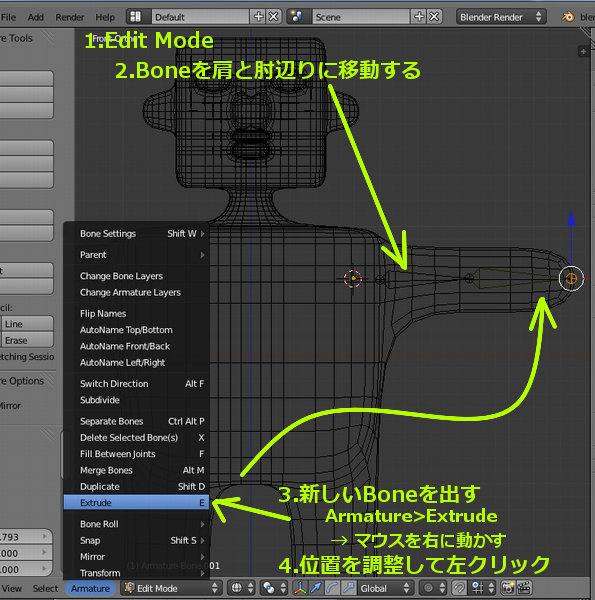Open viewport shading selector globe icon
Screen dimensions: 595x600
(x=242, y=588)
